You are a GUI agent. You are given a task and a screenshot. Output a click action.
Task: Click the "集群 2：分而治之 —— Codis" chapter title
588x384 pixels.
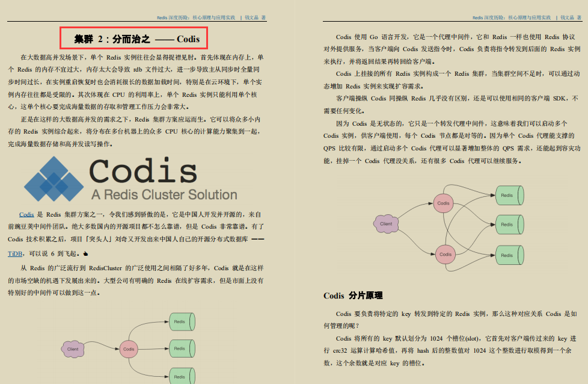[137, 39]
